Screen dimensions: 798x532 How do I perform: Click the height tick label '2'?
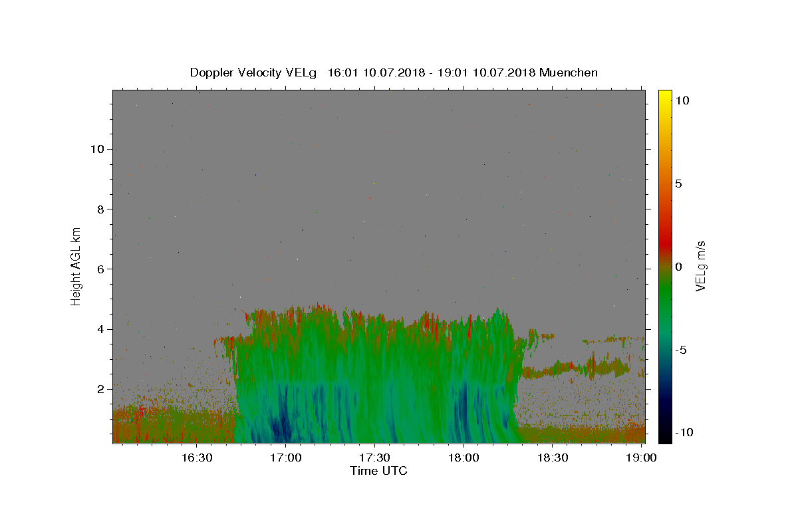coord(101,389)
